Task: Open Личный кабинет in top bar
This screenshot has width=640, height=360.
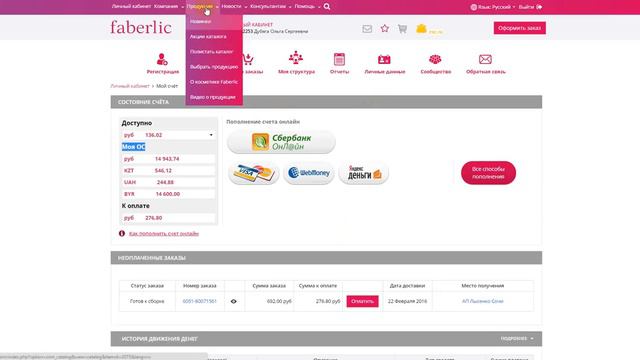Action: pos(131,7)
